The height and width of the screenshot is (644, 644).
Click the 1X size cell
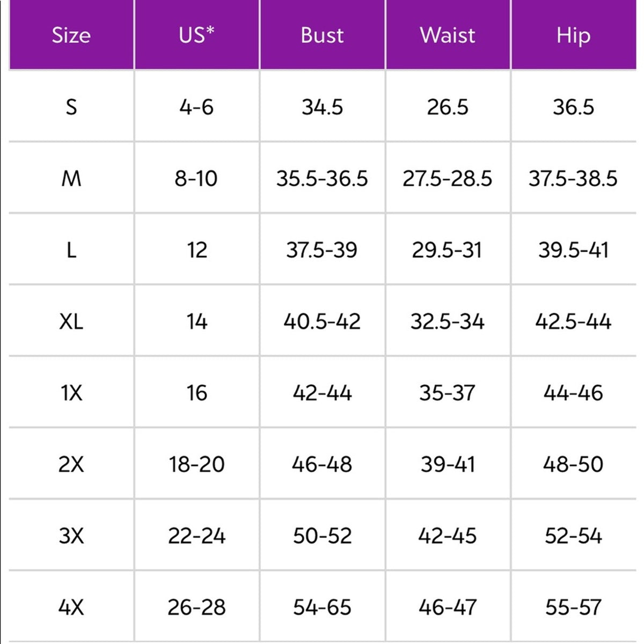click(x=71, y=392)
